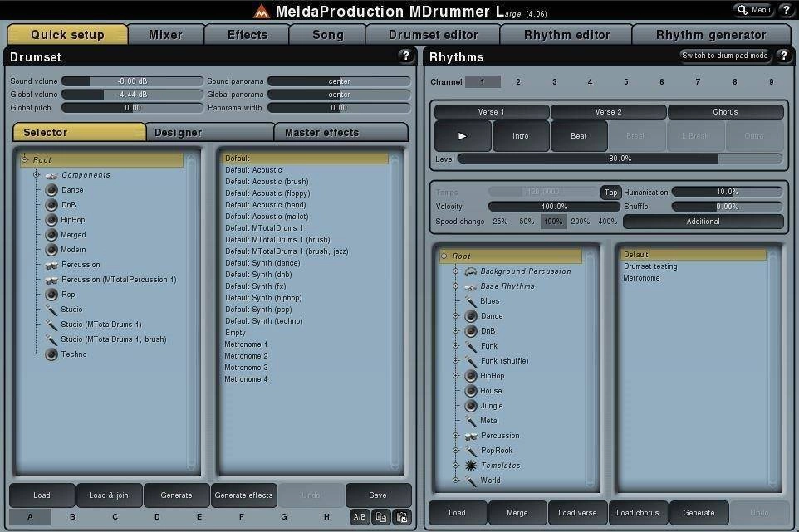Go to the Rhythm generator tab

pyautogui.click(x=711, y=35)
